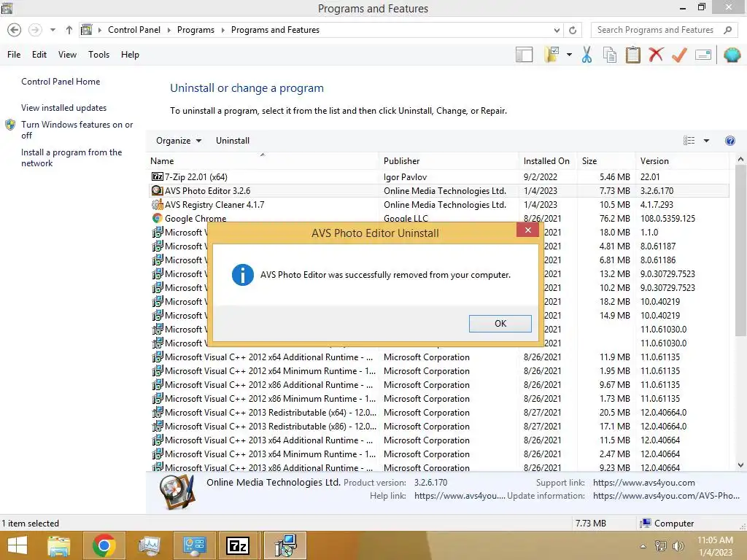747x560 pixels.
Task: Open Google Chrome from the taskbar
Action: pos(104,545)
